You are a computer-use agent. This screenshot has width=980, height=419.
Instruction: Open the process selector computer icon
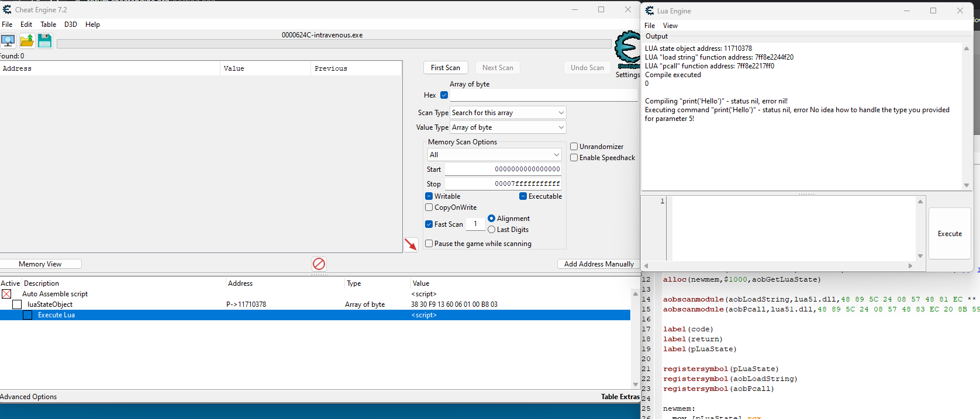8,40
